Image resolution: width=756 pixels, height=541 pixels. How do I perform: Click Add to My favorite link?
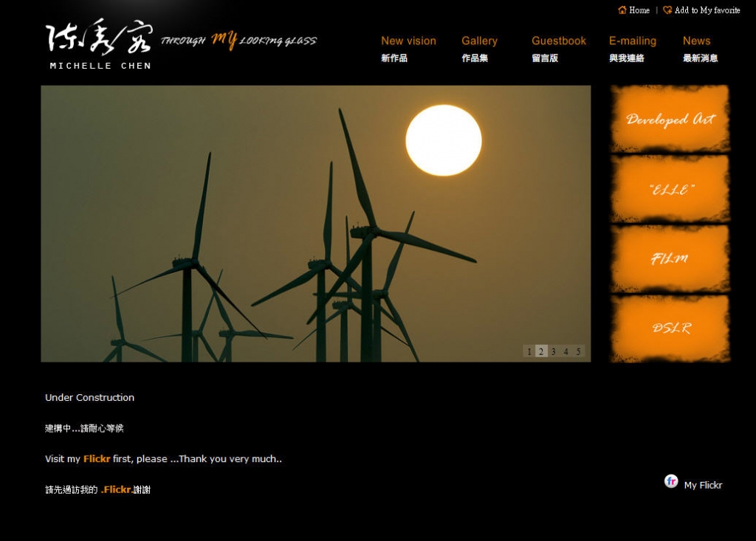click(707, 10)
